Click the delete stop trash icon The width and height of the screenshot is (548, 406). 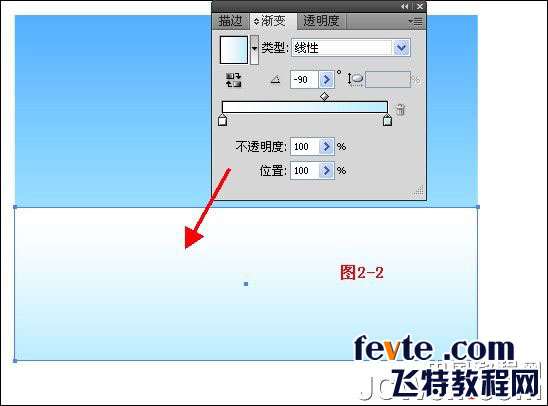point(401,109)
